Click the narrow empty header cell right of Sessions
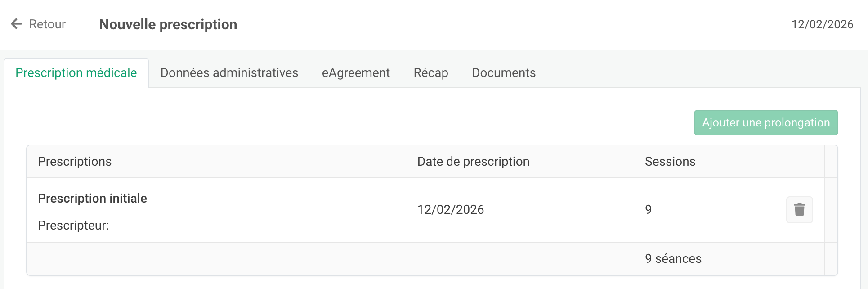The width and height of the screenshot is (868, 289). click(x=831, y=162)
